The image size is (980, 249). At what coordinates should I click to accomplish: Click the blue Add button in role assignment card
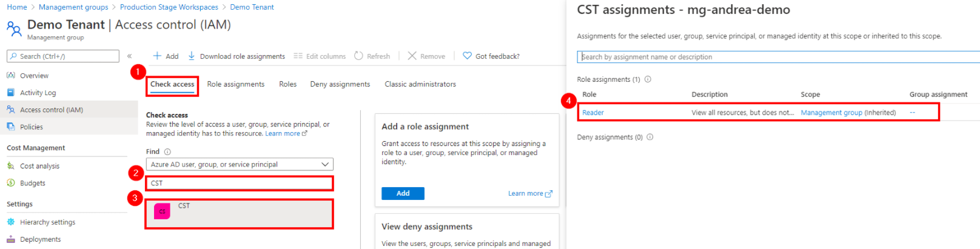[x=403, y=193]
